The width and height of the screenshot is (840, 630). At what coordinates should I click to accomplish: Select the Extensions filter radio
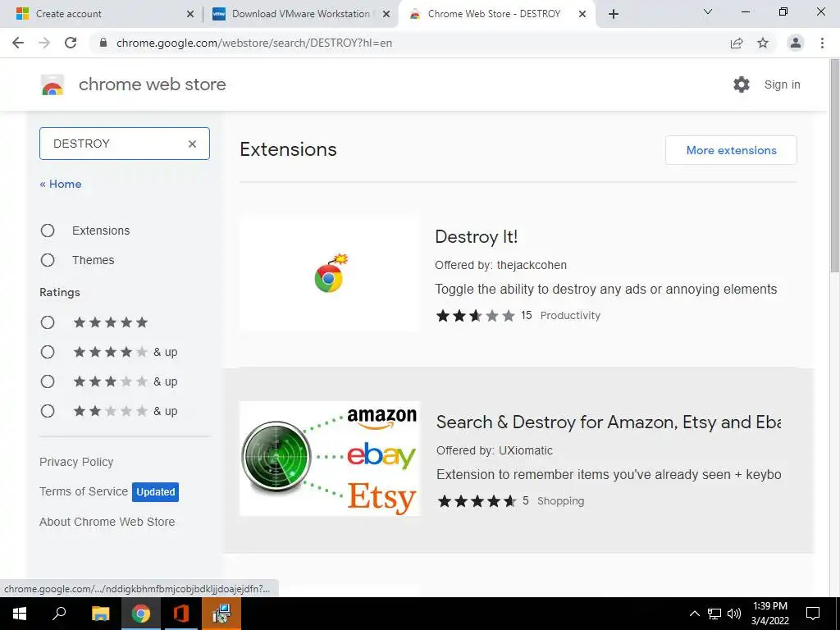(48, 231)
